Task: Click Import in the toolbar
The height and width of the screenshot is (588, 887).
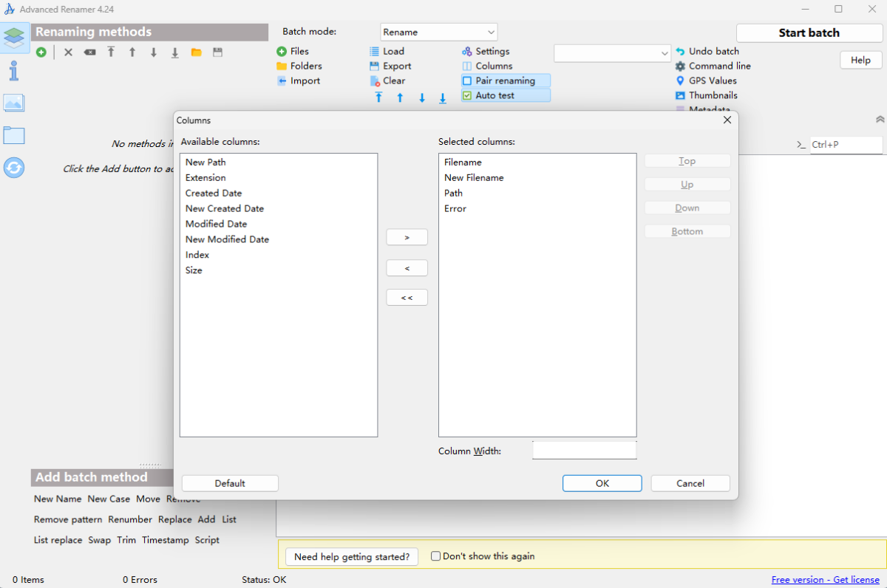Action: click(x=299, y=81)
